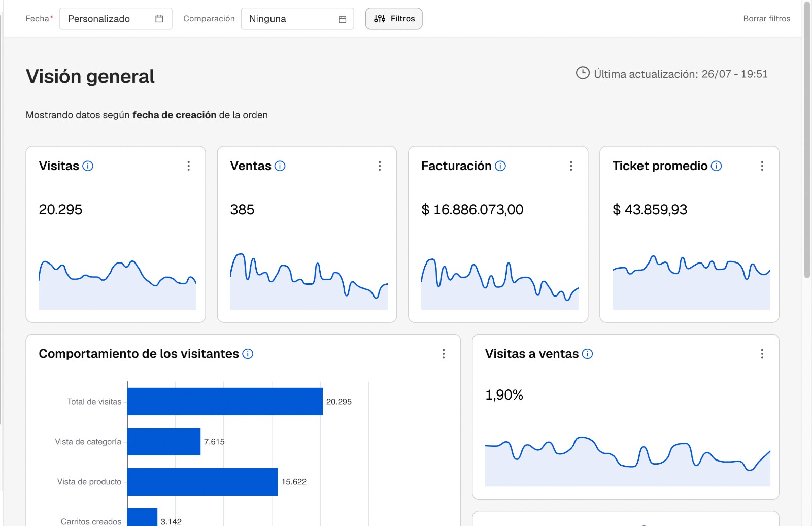Image resolution: width=812 pixels, height=526 pixels.
Task: Open three-dot menu on Visitas card
Action: 188,166
